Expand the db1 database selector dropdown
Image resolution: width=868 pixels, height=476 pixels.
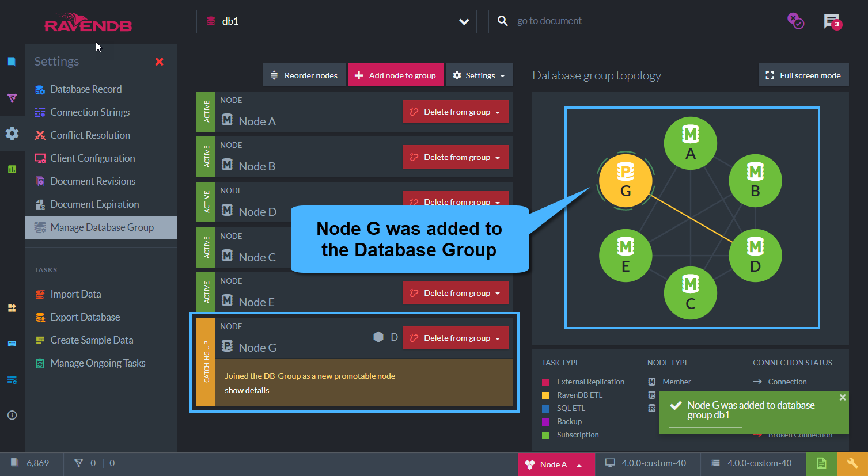pyautogui.click(x=336, y=21)
